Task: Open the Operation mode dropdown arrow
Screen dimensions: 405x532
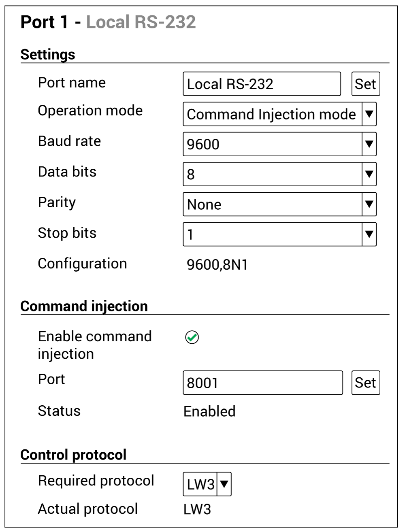Action: coord(369,114)
